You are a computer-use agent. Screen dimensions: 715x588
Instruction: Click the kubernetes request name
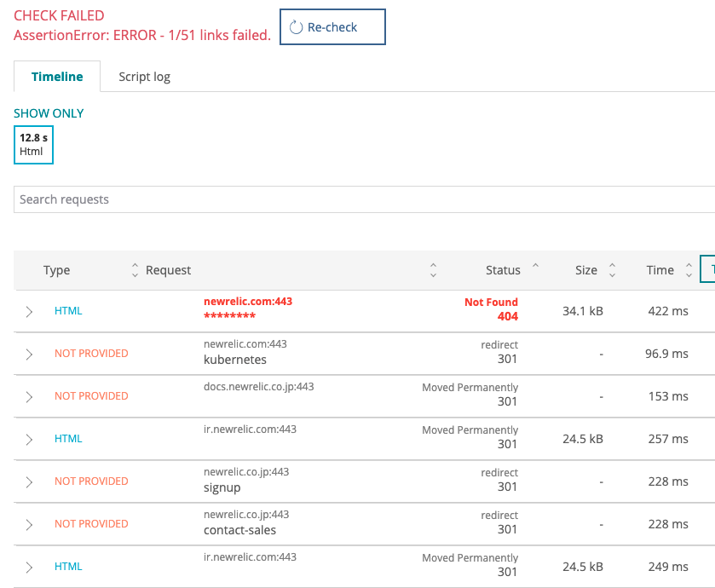tap(235, 360)
